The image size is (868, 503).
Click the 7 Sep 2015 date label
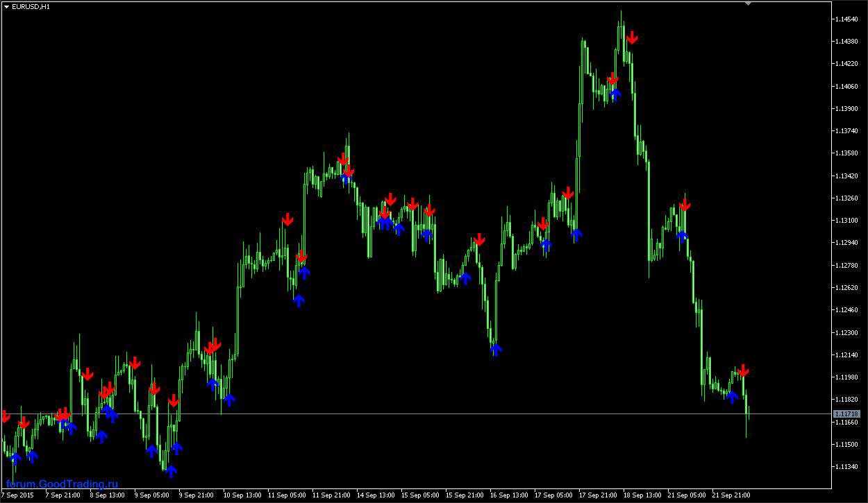coord(17,495)
